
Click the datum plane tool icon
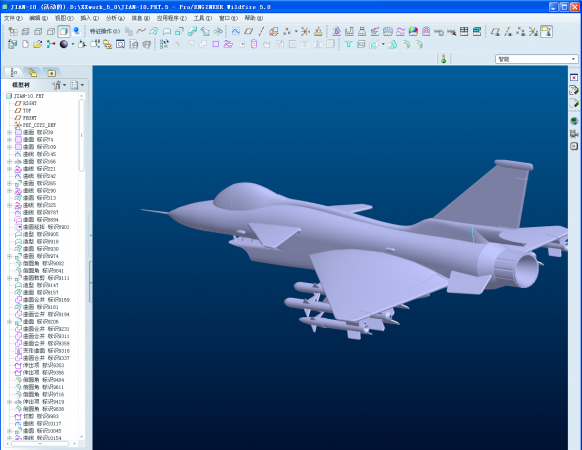249,31
